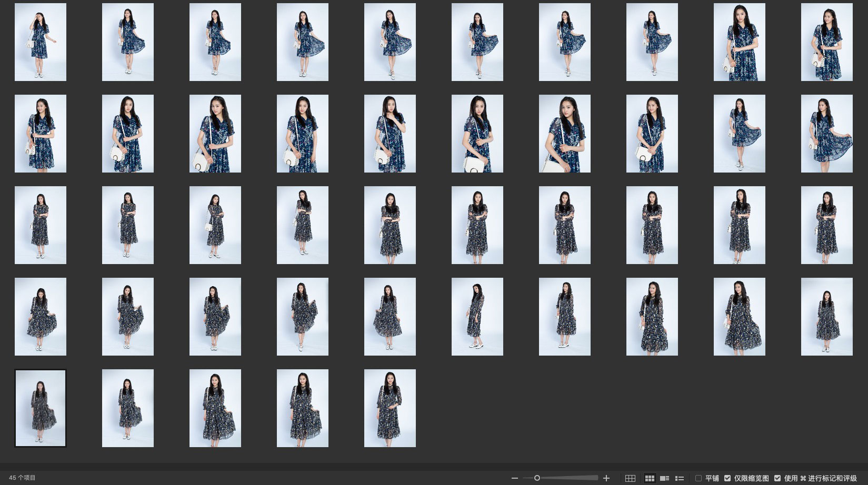Viewport: 868px width, 485px height.
Task: Toggle 使用 ⌘ 进行标记和评级 checkbox
Action: (x=777, y=478)
